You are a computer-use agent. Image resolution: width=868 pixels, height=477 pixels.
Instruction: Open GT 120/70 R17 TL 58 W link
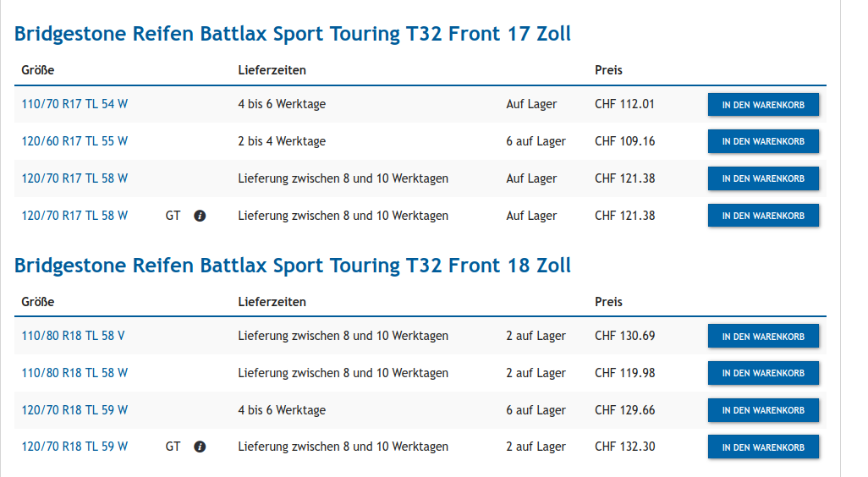coord(74,216)
